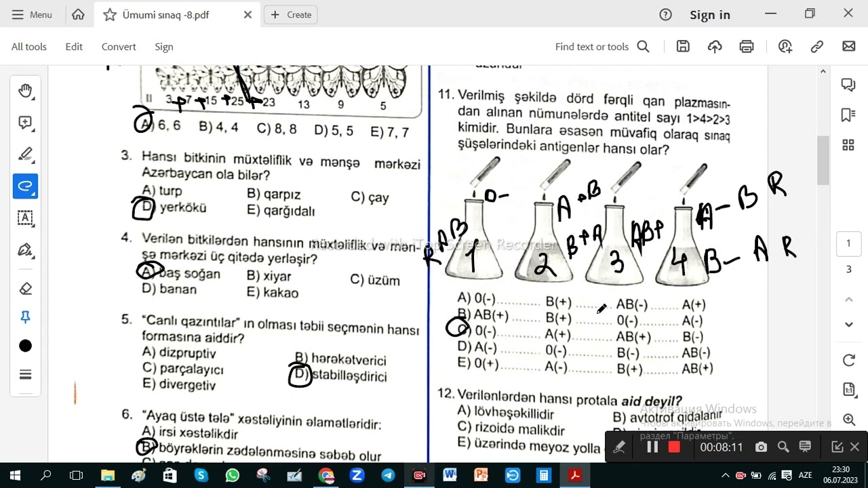Open the black color picker swatch
The height and width of the screenshot is (488, 868).
[x=25, y=346]
